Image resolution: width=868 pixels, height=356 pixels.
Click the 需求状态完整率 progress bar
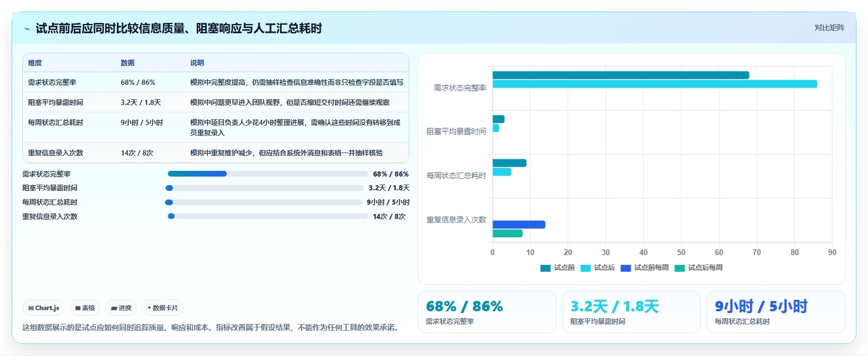pyautogui.click(x=267, y=174)
